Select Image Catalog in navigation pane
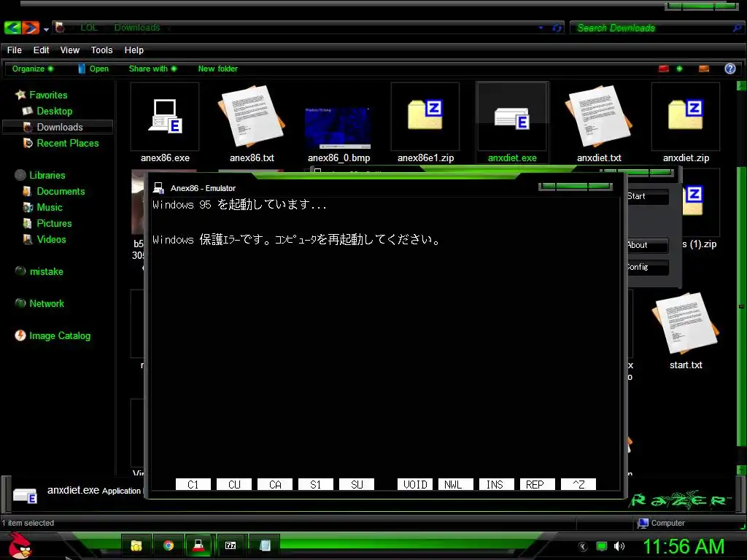 point(60,335)
